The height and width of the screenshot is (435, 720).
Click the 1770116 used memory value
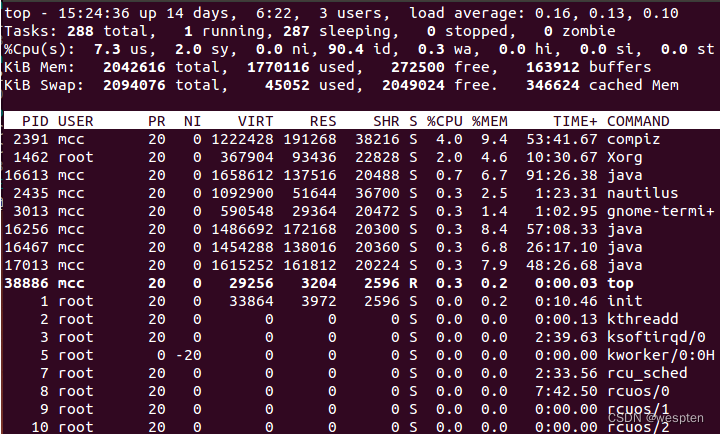(278, 68)
